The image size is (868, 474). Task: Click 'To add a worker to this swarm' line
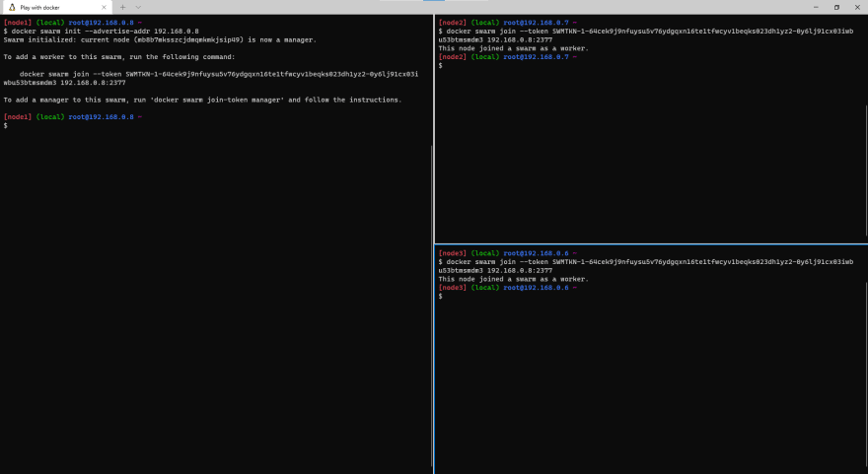pyautogui.click(x=119, y=57)
